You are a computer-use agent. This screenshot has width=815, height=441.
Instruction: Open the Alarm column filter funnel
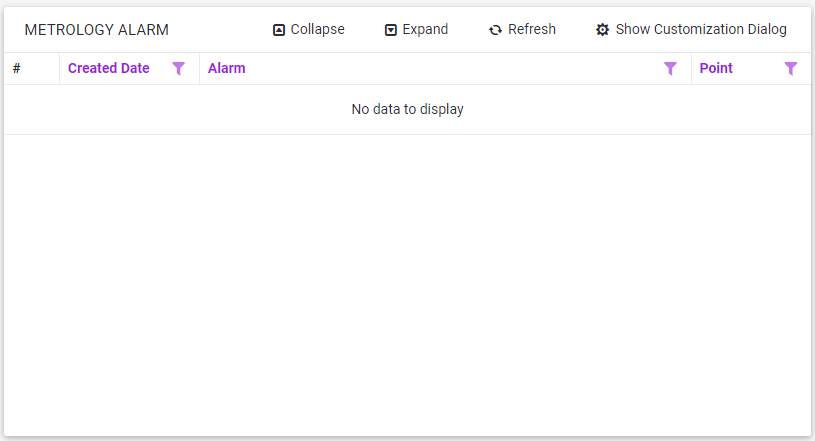671,69
